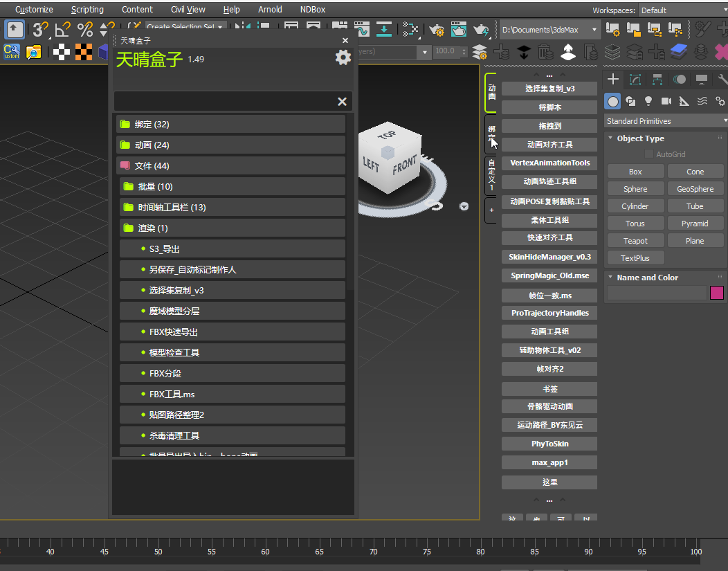Run the SpringMagic_Old.mse script button
This screenshot has width=728, height=571.
coord(549,275)
